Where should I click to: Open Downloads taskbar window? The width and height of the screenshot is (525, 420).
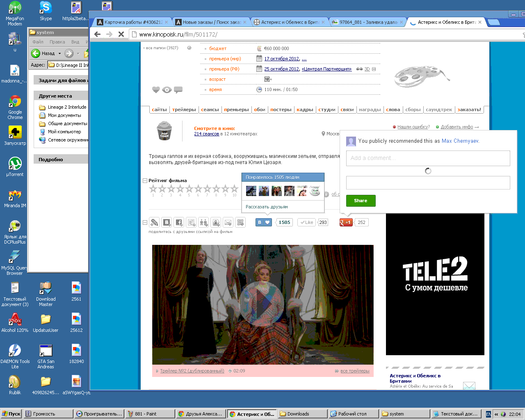303,414
